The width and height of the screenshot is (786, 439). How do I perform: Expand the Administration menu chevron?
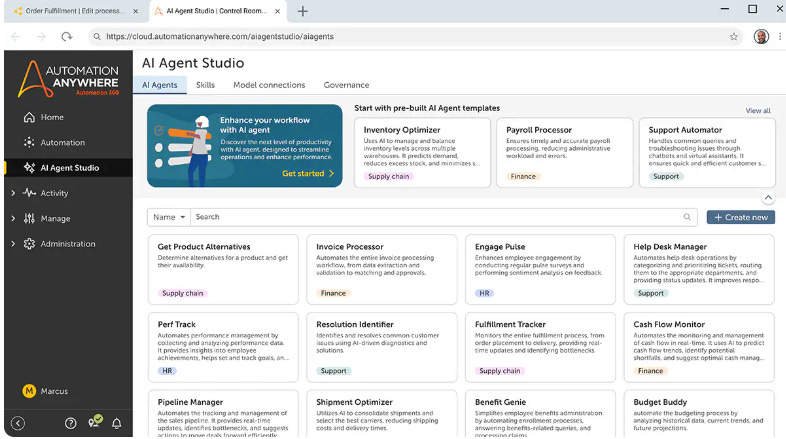tap(13, 244)
